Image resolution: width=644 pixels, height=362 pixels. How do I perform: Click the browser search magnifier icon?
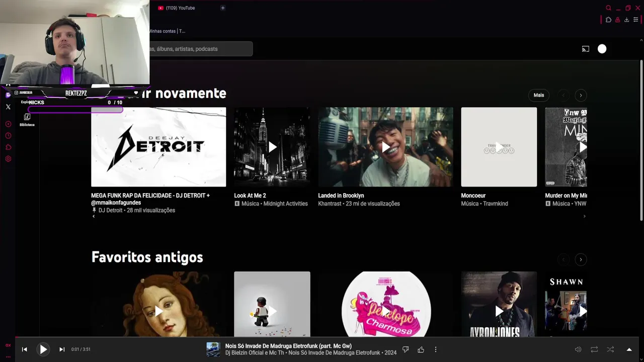coord(608,8)
